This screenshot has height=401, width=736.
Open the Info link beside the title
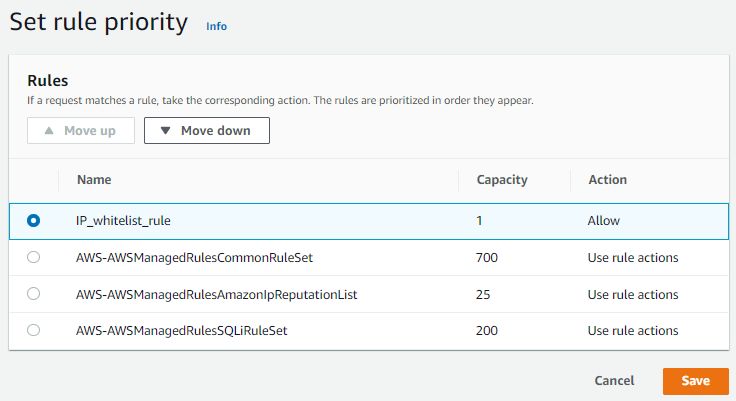click(x=216, y=26)
